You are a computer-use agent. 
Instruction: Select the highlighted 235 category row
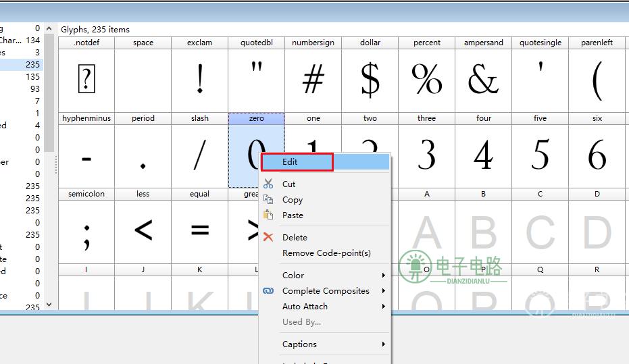click(x=21, y=65)
